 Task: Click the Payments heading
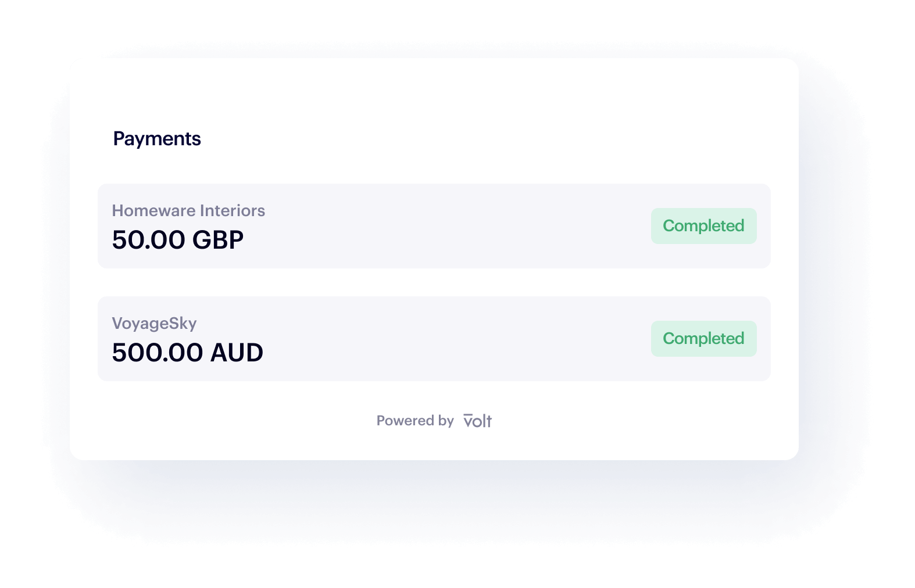coord(157,139)
